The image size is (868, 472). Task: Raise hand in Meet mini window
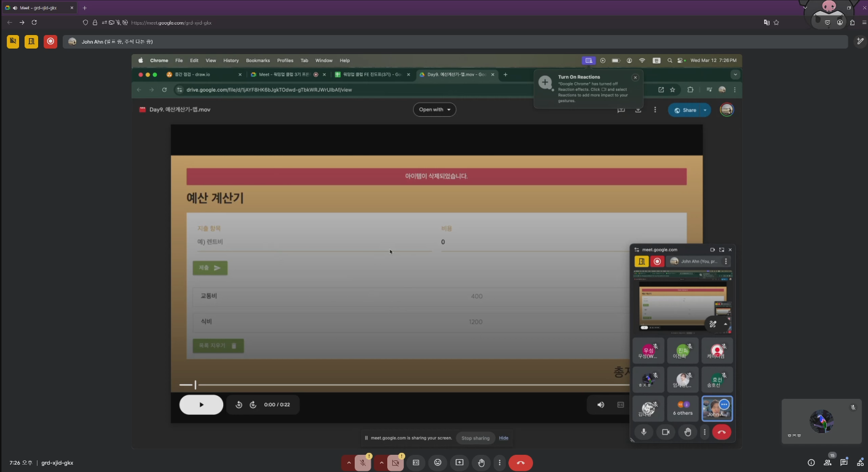[x=687, y=432]
